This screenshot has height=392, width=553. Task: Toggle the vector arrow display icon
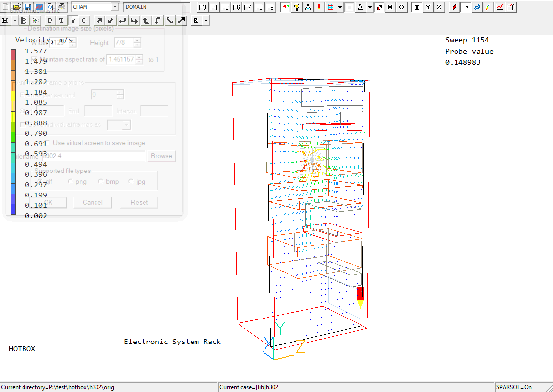pos(465,7)
